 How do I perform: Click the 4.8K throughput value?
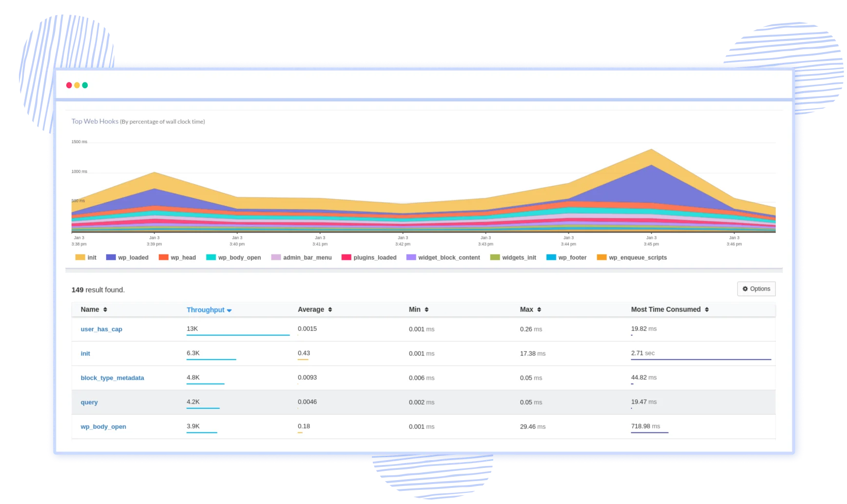click(193, 377)
